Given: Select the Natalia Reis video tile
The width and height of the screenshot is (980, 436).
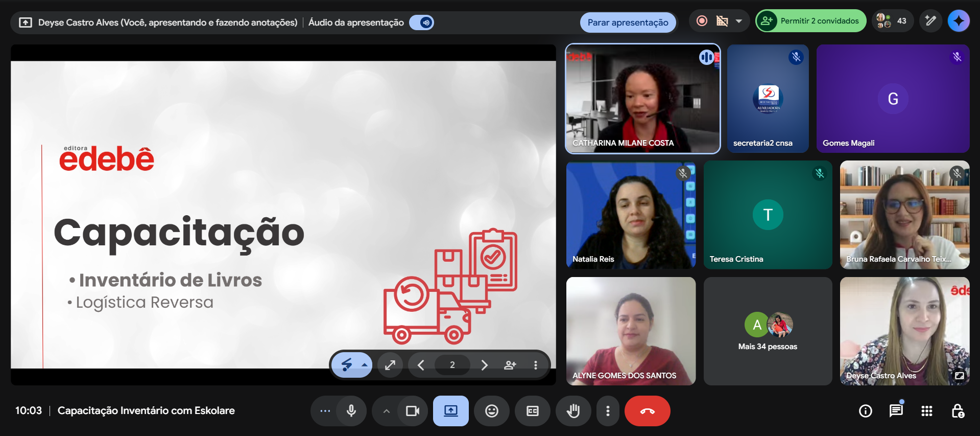Looking at the screenshot, I should point(631,215).
